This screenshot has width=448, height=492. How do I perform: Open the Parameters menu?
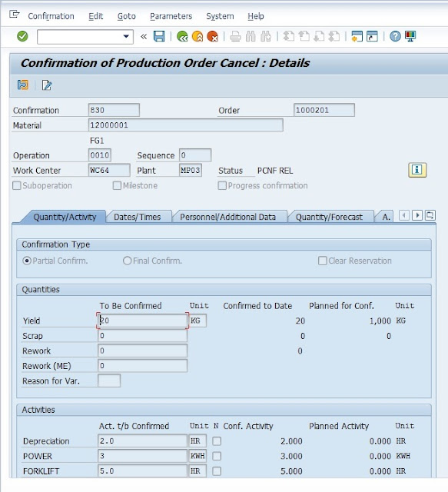click(x=171, y=16)
